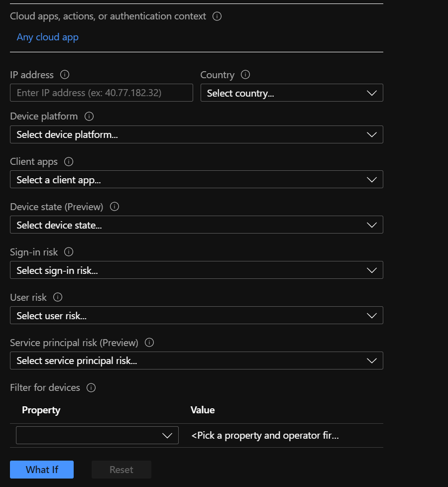This screenshot has width=448, height=487.
Task: Expand the Select device state dropdown
Action: coord(196,225)
